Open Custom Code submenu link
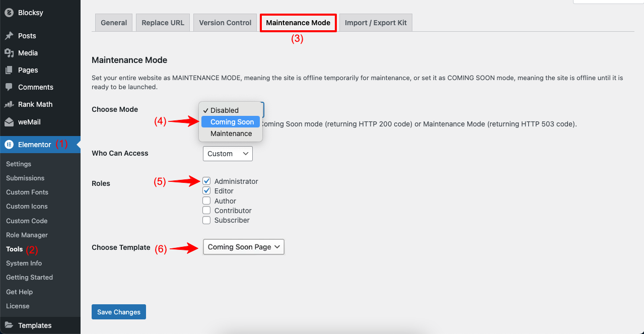This screenshot has height=334, width=644. click(27, 221)
